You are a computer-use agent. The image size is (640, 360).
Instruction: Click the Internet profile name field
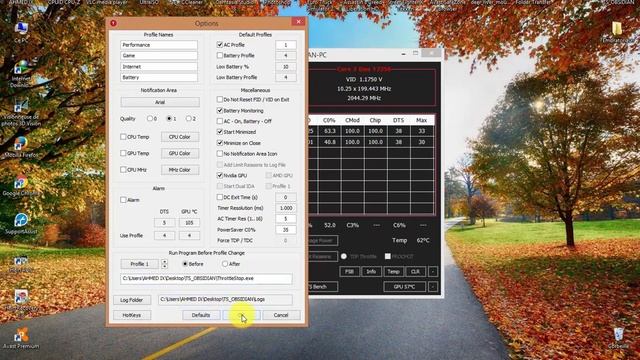pos(159,66)
